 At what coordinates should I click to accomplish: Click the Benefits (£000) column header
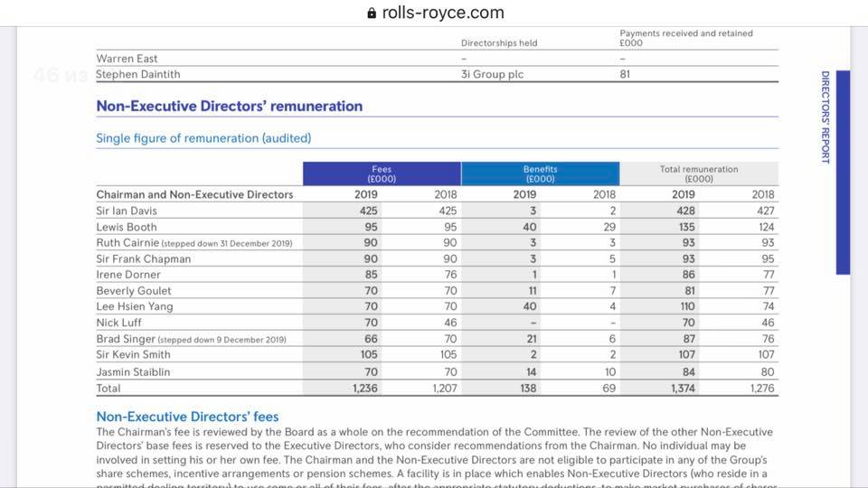(x=540, y=174)
